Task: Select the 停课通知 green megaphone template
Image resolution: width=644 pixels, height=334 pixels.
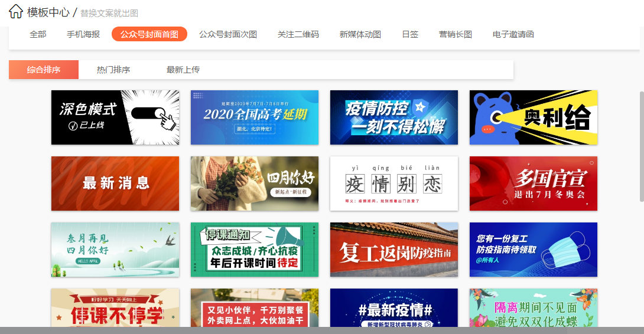Action: (x=255, y=250)
